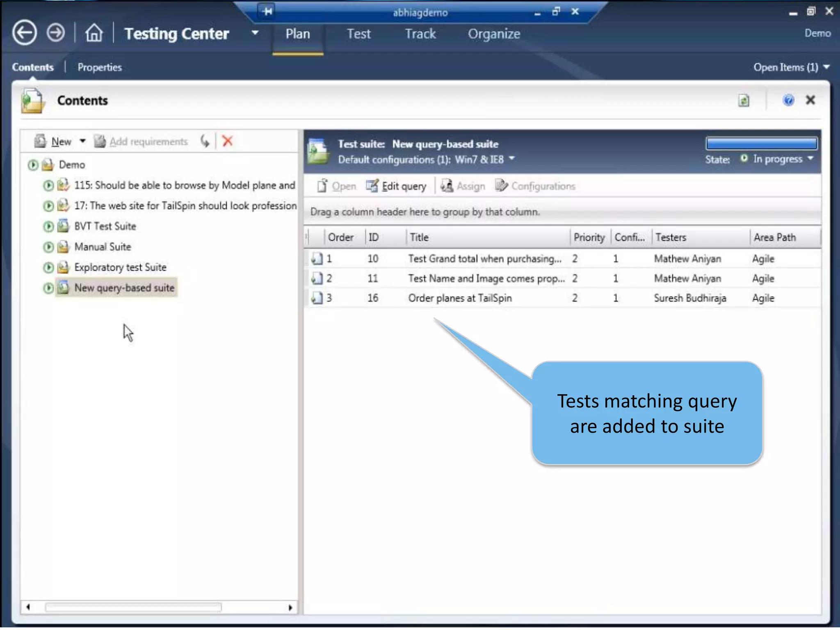Screen dimensions: 840x630
Task: Select suite 115: Should be able to browse
Action: point(185,185)
